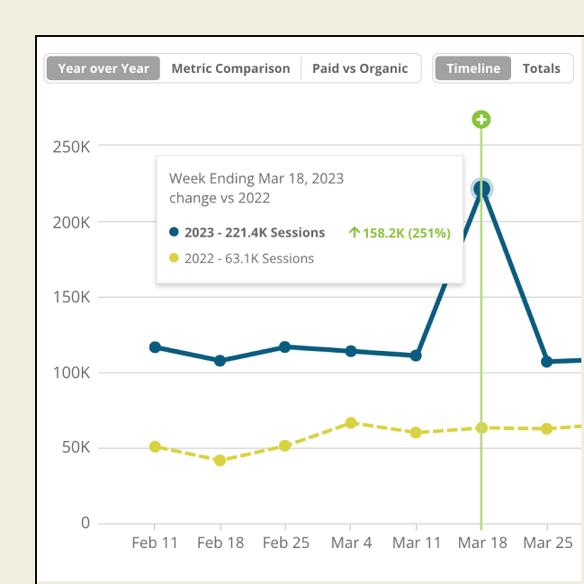Screen dimensions: 584x584
Task: Click the 2023 Feb 18 data point
Action: click(x=220, y=360)
